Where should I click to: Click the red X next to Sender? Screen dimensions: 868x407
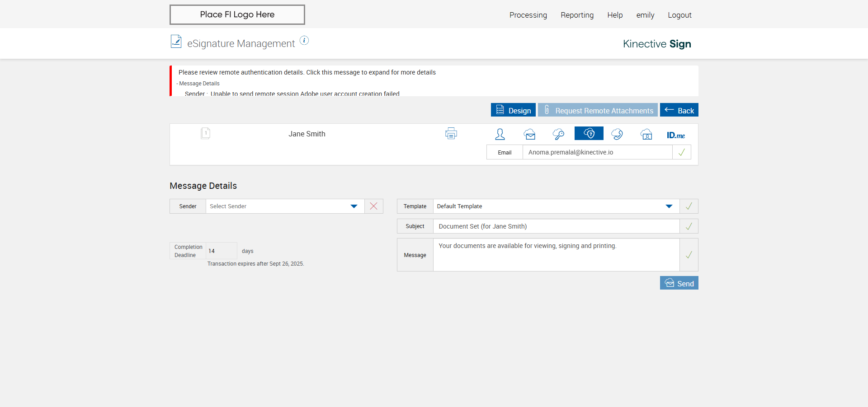[374, 206]
